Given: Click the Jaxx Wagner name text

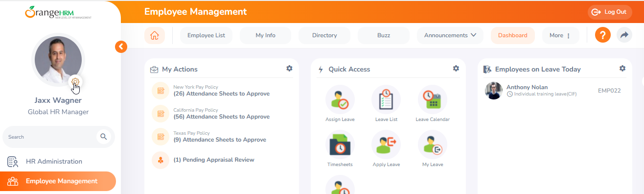Looking at the screenshot, I should coord(58,100).
